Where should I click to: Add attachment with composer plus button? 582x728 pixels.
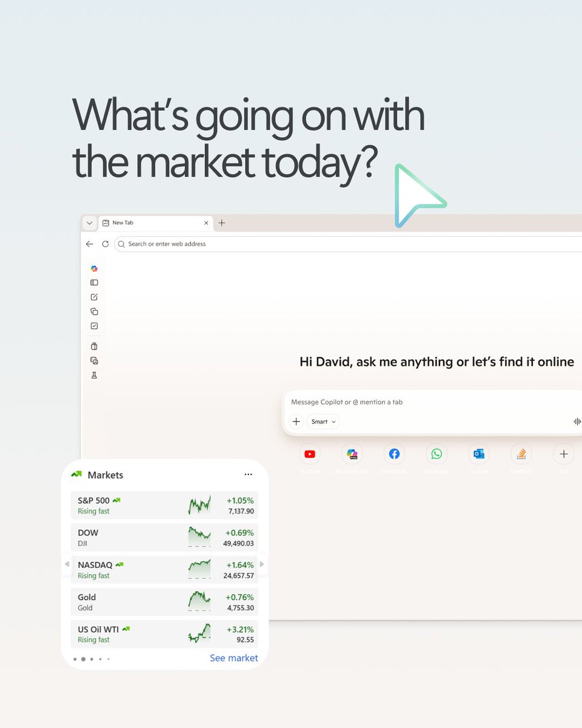tap(296, 422)
